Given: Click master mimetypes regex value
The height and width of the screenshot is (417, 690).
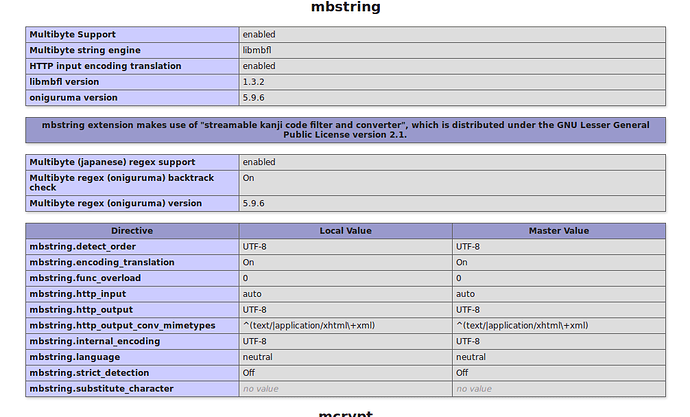Looking at the screenshot, I should 559,326.
